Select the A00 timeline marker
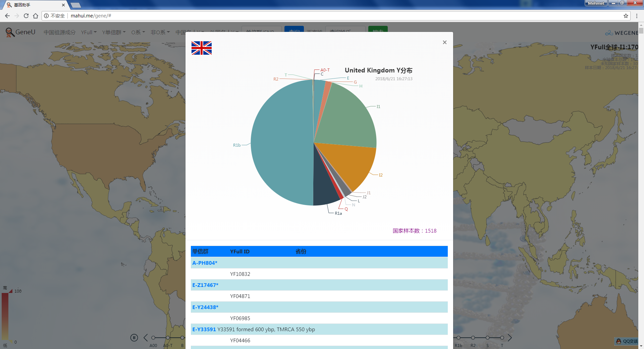This screenshot has height=349, width=644. pos(153,338)
